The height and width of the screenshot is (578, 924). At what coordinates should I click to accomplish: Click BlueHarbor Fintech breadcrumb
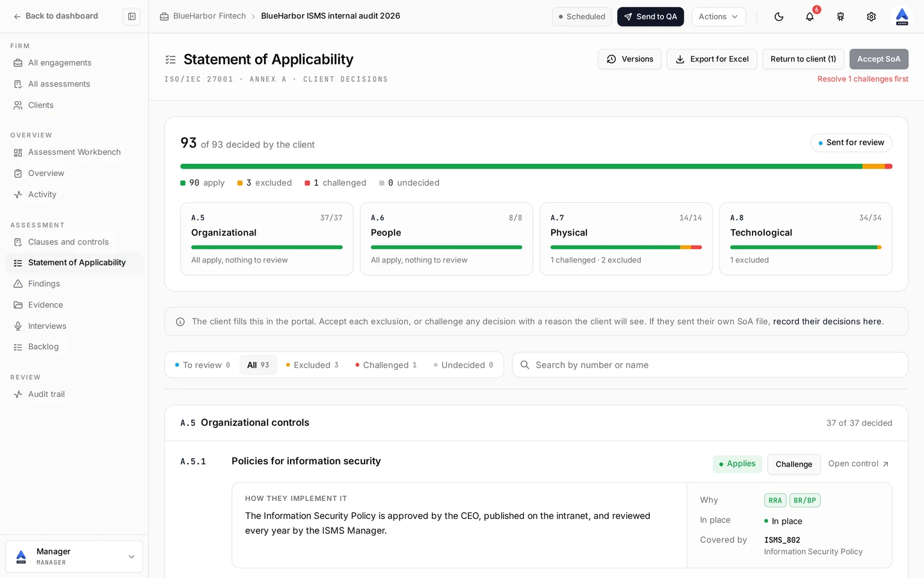tap(209, 16)
